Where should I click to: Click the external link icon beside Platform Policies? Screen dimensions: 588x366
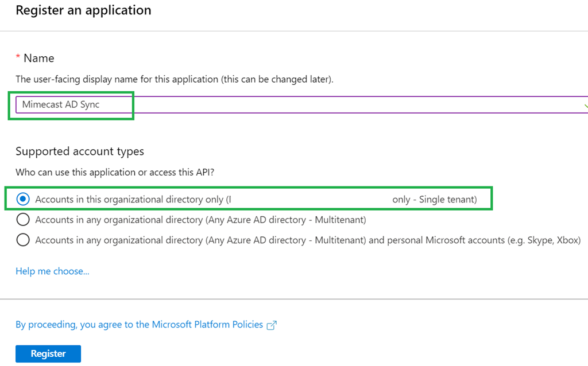(272, 325)
